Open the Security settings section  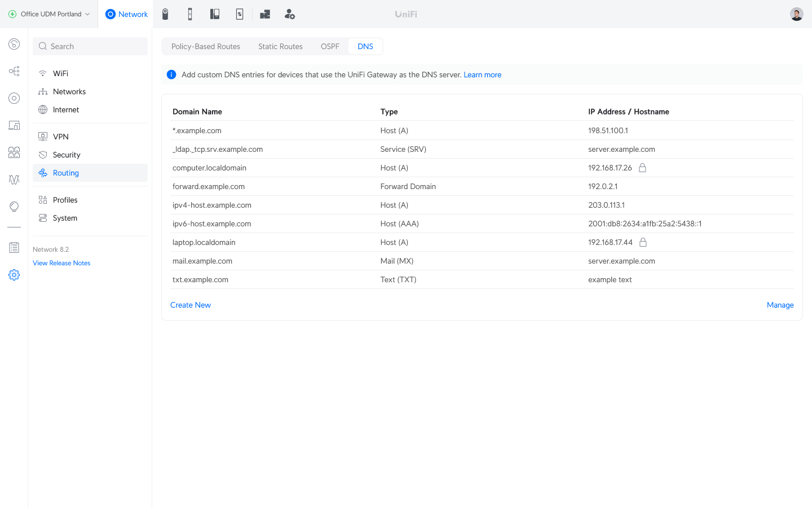[x=67, y=155]
